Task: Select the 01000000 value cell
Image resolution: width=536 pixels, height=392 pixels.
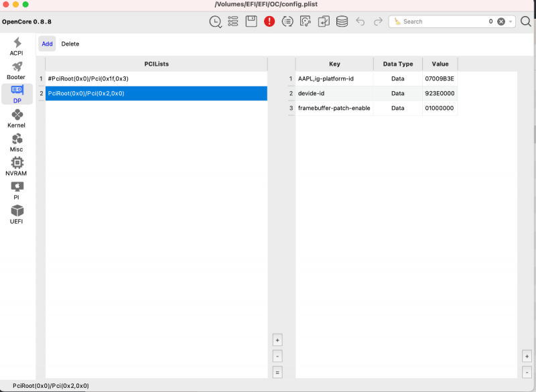Action: click(440, 108)
